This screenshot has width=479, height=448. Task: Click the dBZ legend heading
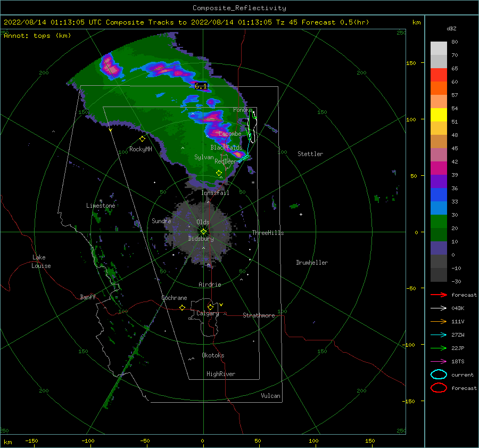[x=451, y=28]
